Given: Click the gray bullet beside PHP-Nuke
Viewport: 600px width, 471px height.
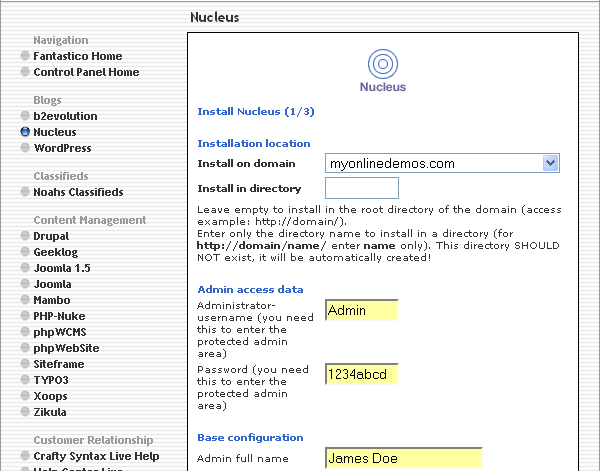Looking at the screenshot, I should pyautogui.click(x=25, y=316).
